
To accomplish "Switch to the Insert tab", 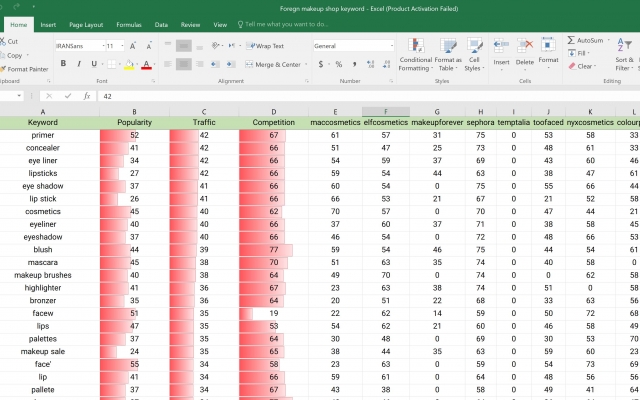I will 48,25.
